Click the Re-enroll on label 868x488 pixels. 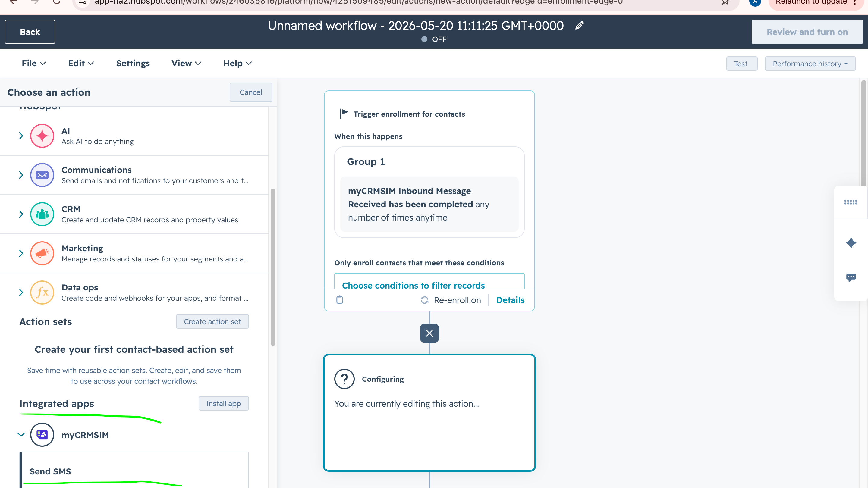click(x=457, y=300)
